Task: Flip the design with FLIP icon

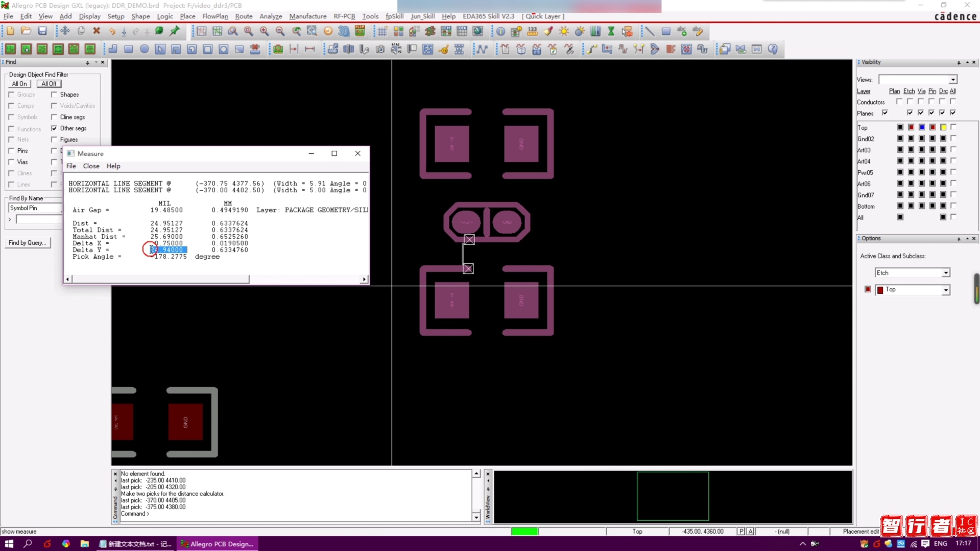Action: 360,31
